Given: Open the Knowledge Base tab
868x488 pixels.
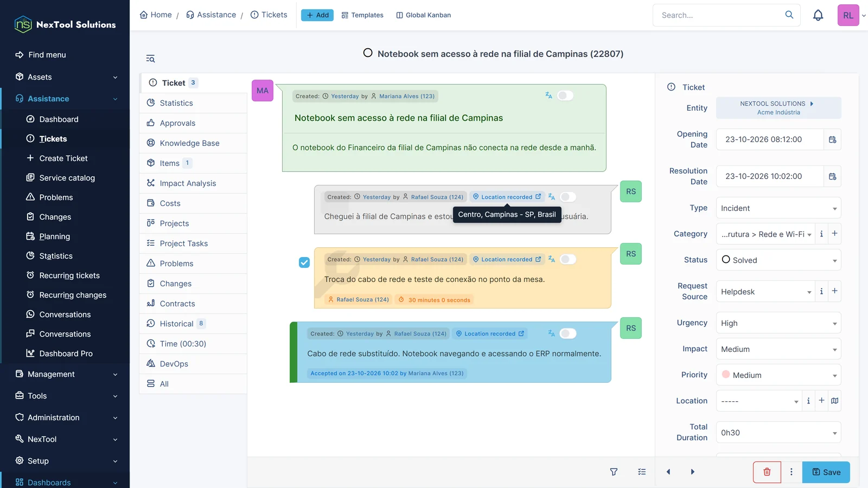Looking at the screenshot, I should point(194,143).
